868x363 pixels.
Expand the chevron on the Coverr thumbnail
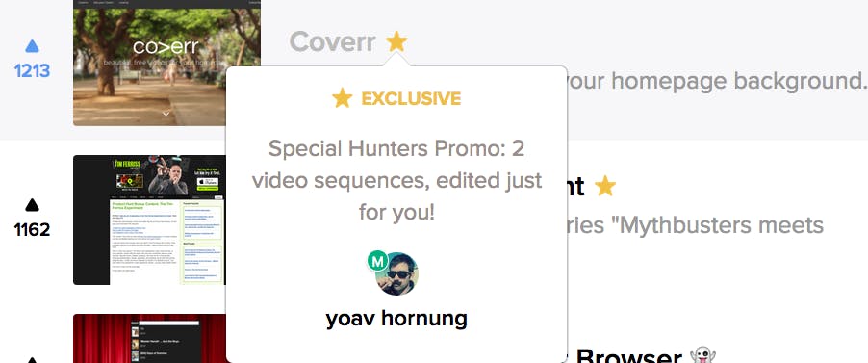coord(166,114)
